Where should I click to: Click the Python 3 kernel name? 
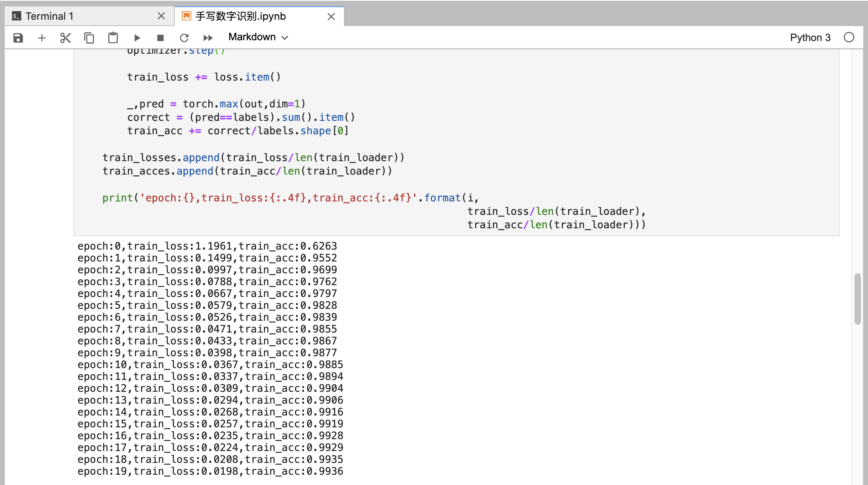(x=810, y=38)
